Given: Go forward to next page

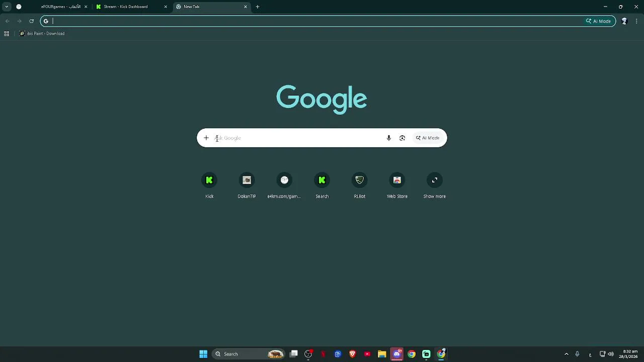Looking at the screenshot, I should (x=19, y=21).
